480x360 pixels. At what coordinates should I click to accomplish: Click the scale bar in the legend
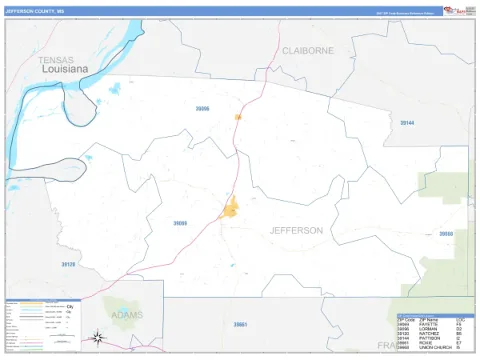click(x=62, y=335)
